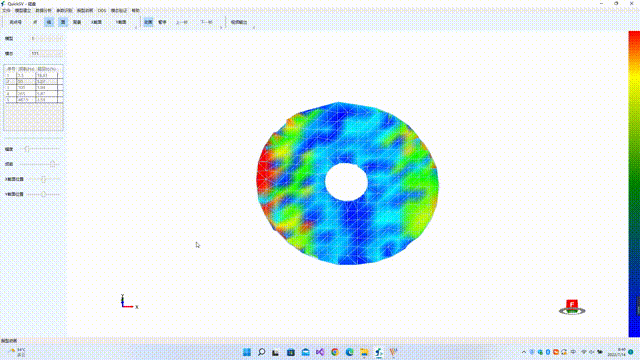
Task: Open the mode combo box showing 131
Action: [47, 53]
